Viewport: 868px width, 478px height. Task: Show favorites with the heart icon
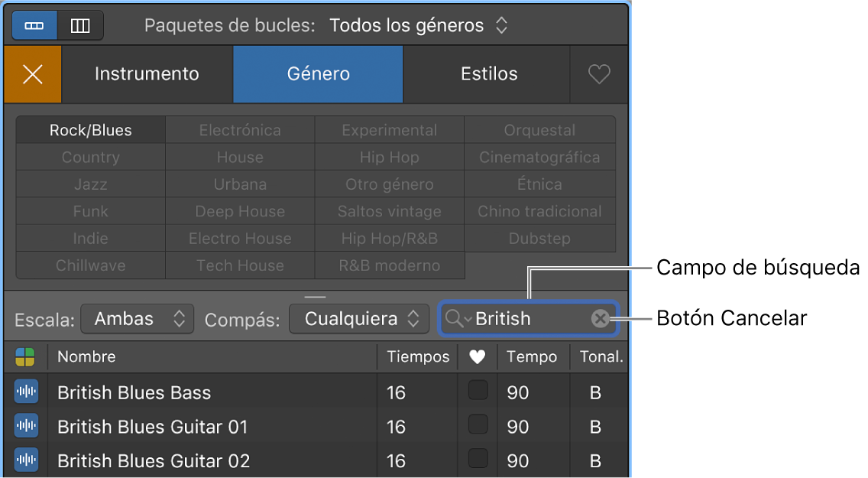click(599, 74)
